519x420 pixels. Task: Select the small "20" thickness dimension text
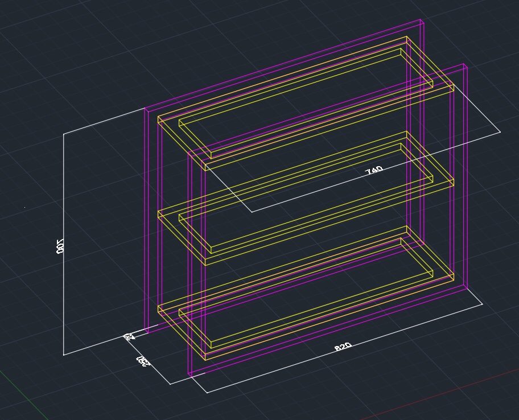tap(129, 336)
